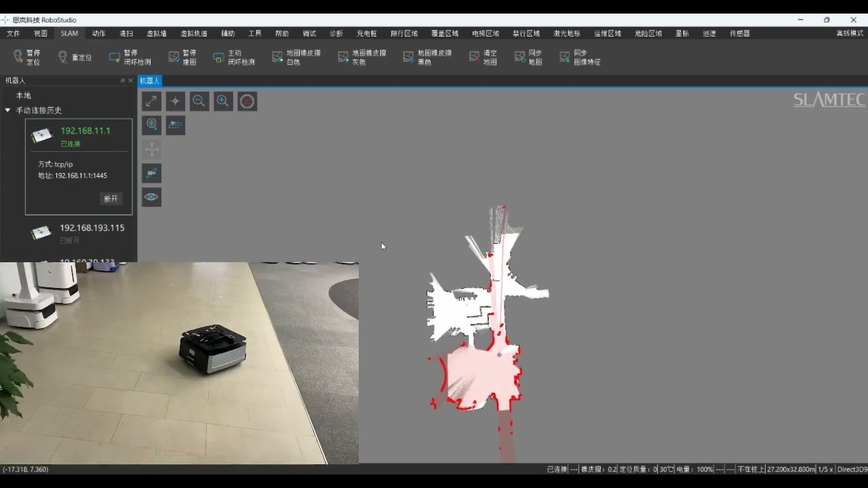Click the red stop circle icon
Screen dimensions: 868x488
[247, 101]
